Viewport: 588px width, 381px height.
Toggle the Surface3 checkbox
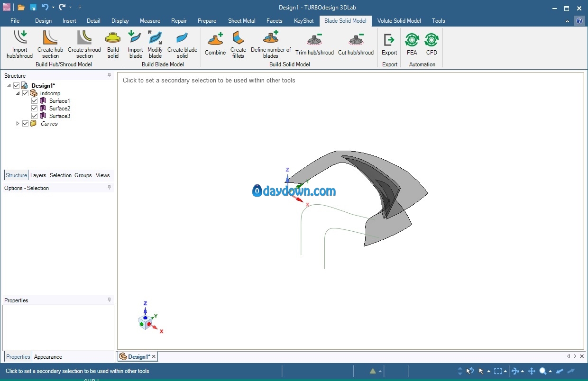click(x=35, y=116)
